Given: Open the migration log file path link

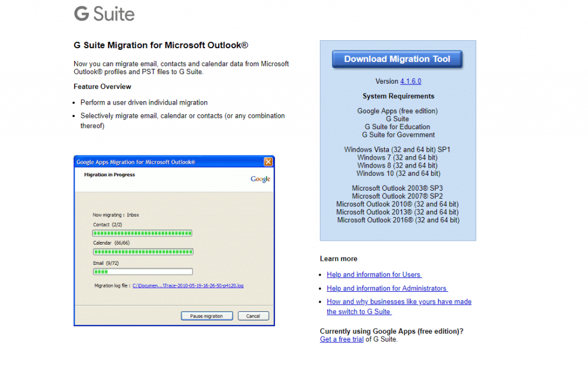Looking at the screenshot, I should click(188, 285).
